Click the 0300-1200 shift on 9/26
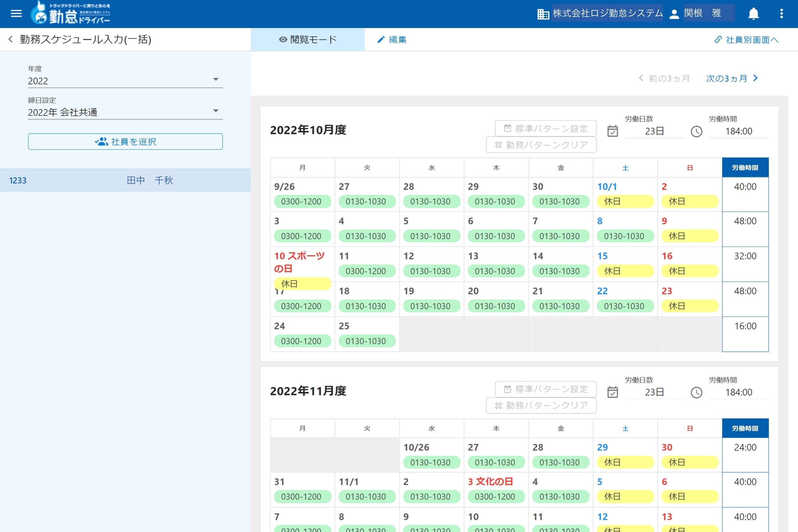The width and height of the screenshot is (798, 532). (x=302, y=201)
